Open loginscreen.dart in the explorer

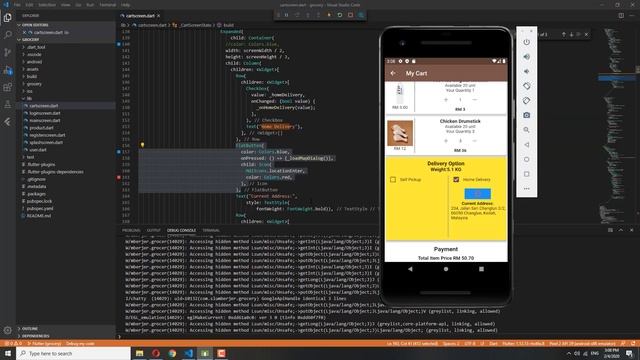[44, 113]
